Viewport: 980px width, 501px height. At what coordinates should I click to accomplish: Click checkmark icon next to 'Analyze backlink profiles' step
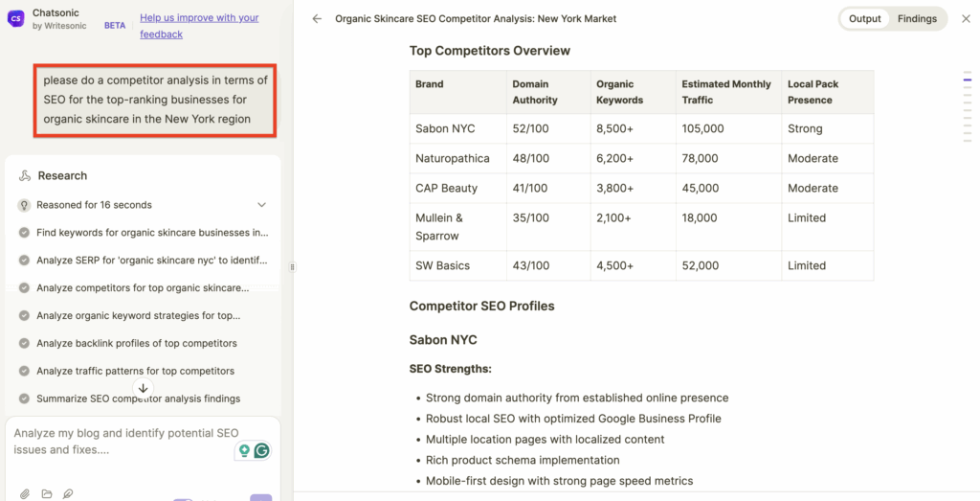tap(24, 343)
